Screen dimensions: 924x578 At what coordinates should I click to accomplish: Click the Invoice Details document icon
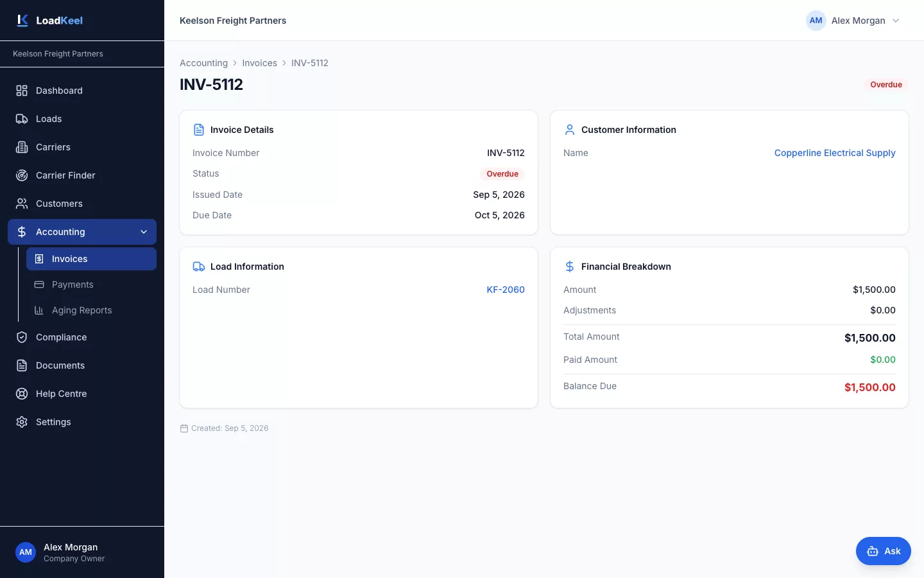199,130
